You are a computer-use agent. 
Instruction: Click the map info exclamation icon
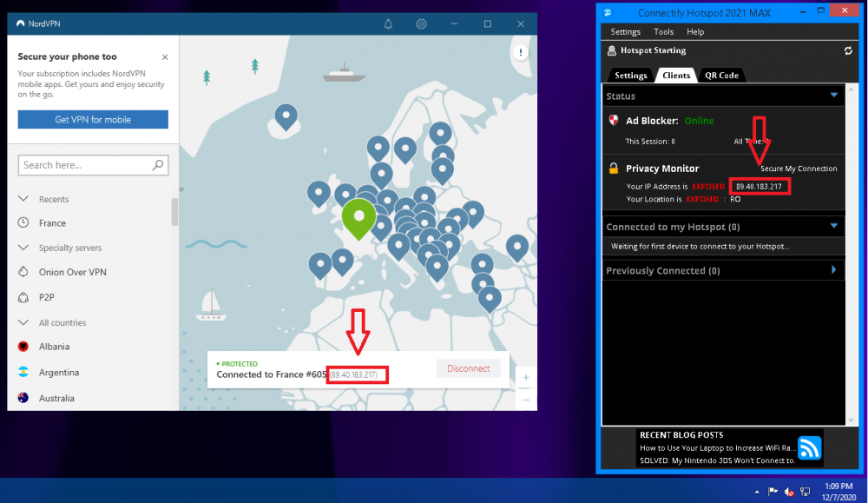point(521,53)
